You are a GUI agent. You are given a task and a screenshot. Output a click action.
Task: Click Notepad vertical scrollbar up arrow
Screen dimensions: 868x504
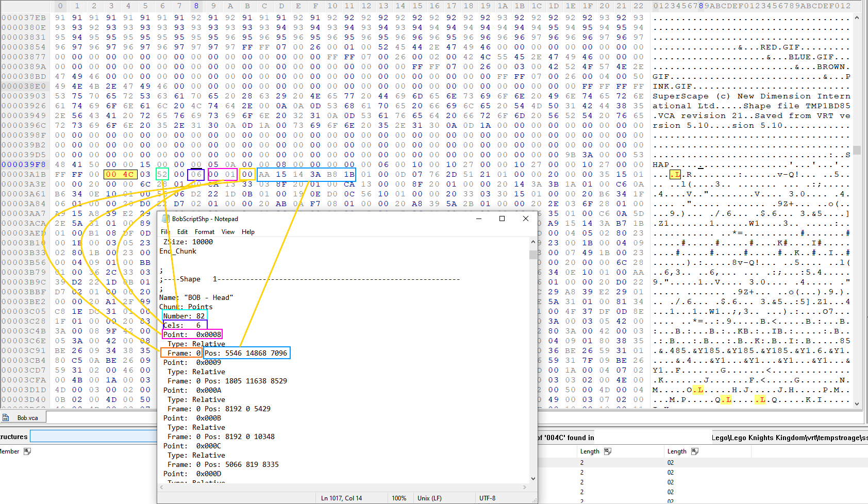[x=533, y=242]
